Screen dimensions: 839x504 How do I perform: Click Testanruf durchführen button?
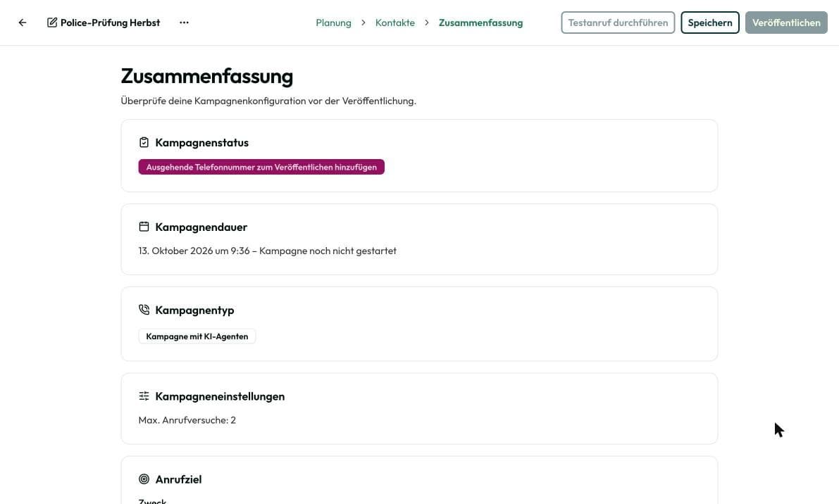click(618, 23)
